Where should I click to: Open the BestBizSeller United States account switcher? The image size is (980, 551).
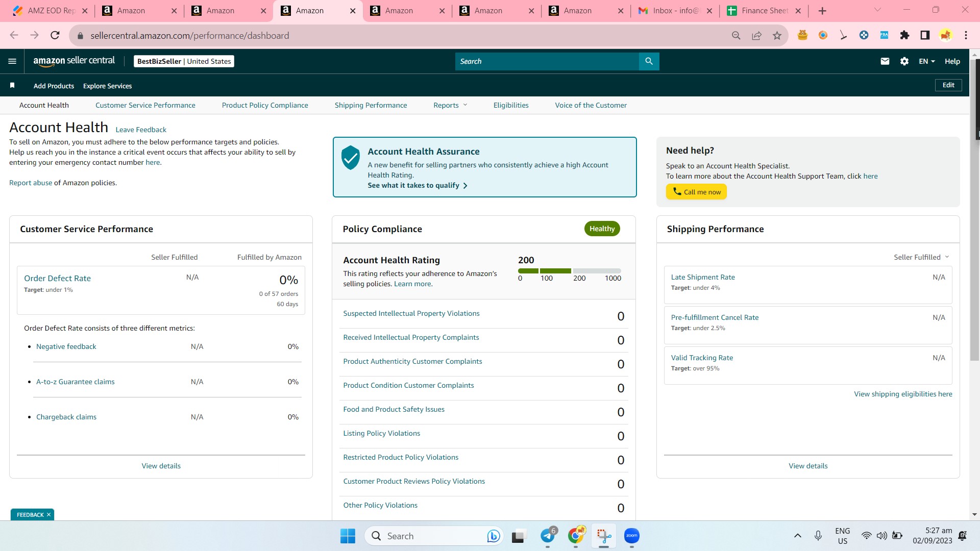click(x=184, y=61)
